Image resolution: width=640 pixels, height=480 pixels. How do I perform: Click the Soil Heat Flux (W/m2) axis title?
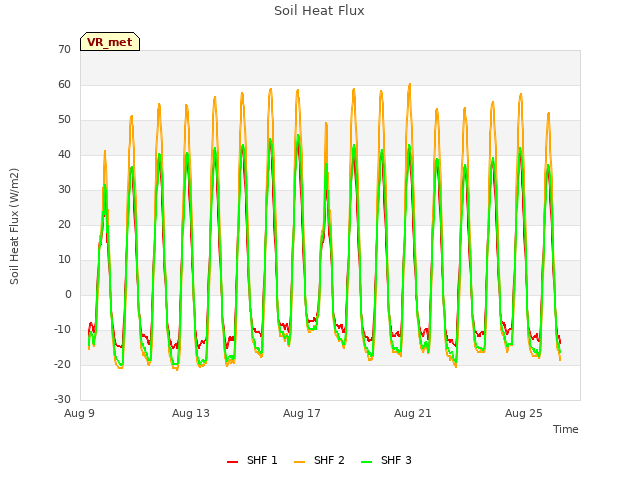[x=14, y=226]
